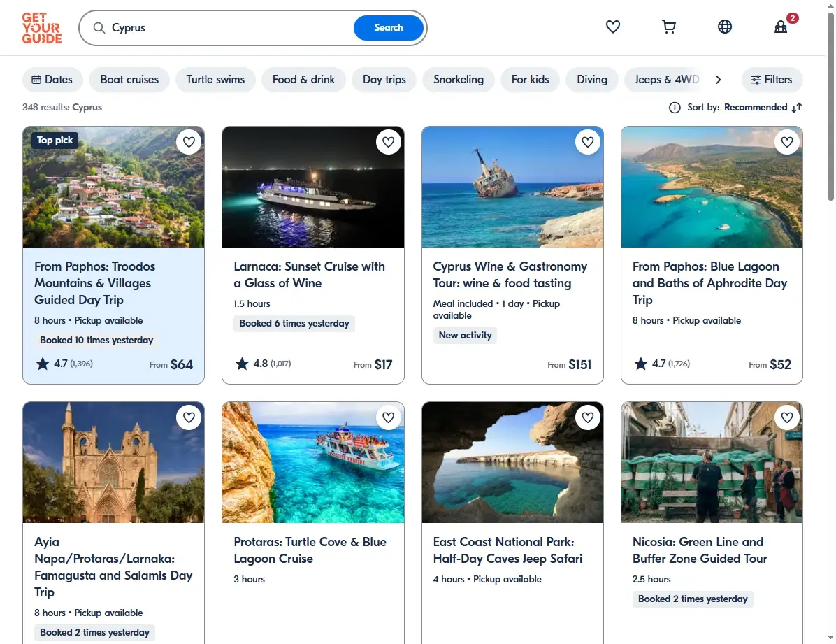Favorite the Larnaca Sunset Cruise card
The image size is (836, 644).
(x=388, y=142)
